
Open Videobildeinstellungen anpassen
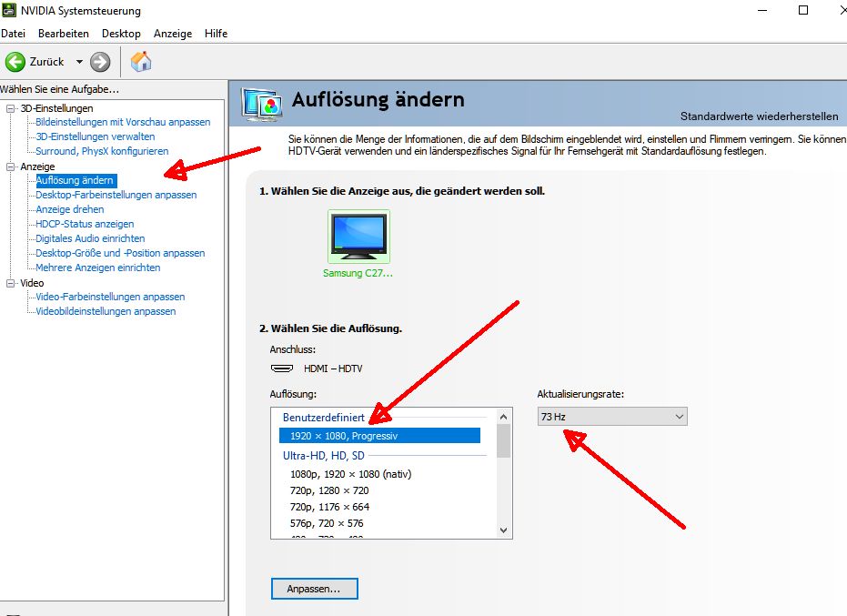[106, 312]
